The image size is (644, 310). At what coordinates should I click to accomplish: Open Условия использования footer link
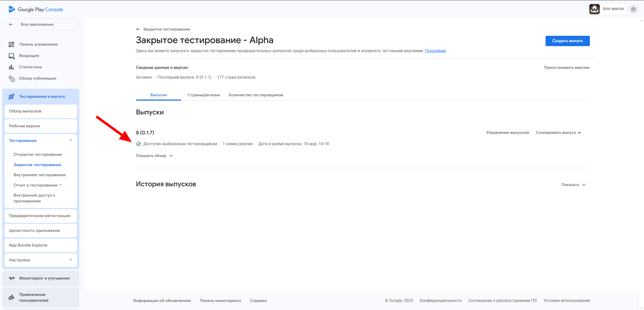click(567, 300)
